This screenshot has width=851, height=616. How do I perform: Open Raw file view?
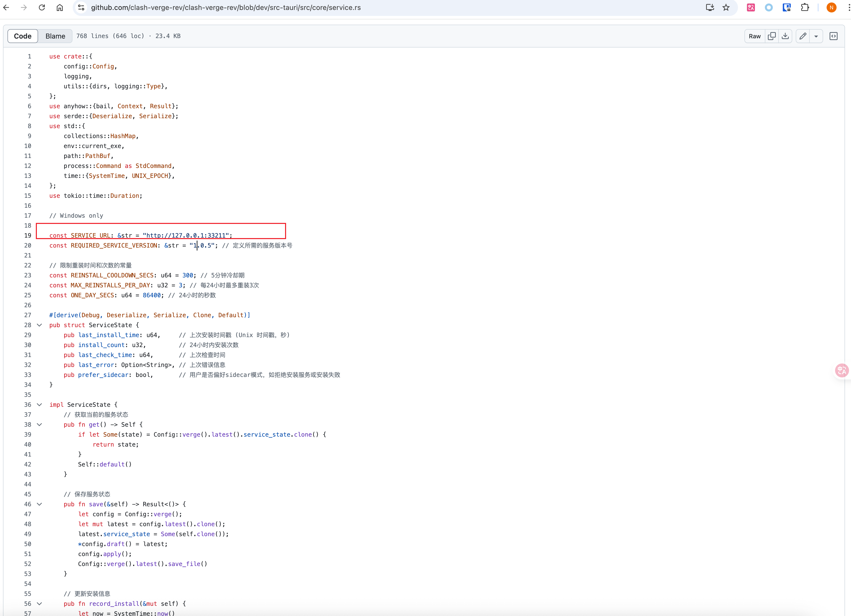click(754, 36)
